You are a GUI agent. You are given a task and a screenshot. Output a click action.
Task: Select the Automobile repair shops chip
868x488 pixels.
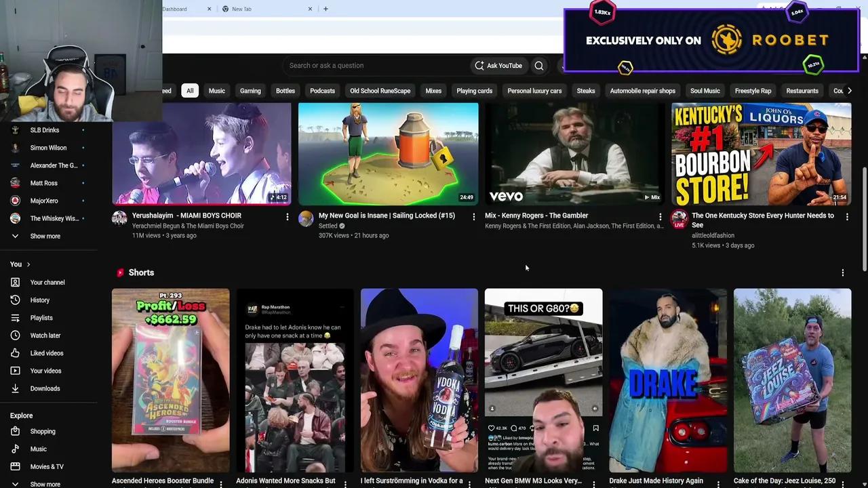[x=643, y=91]
